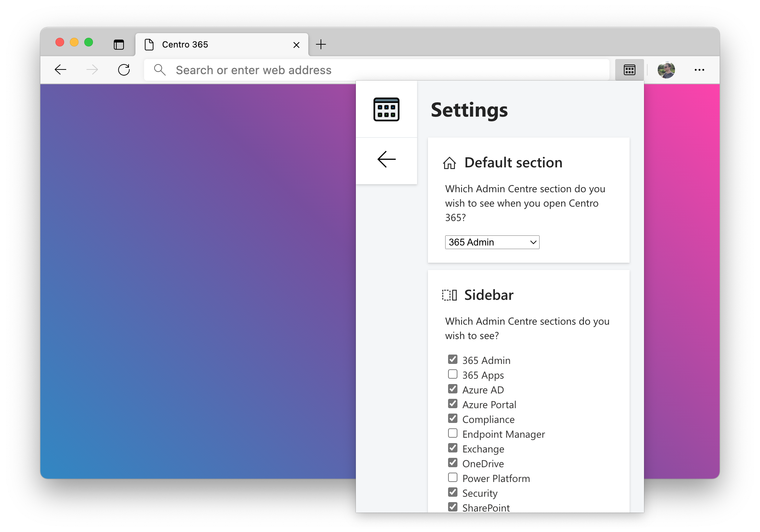This screenshot has width=760, height=532.
Task: Enable the 365 Apps checkbox
Action: coord(453,374)
